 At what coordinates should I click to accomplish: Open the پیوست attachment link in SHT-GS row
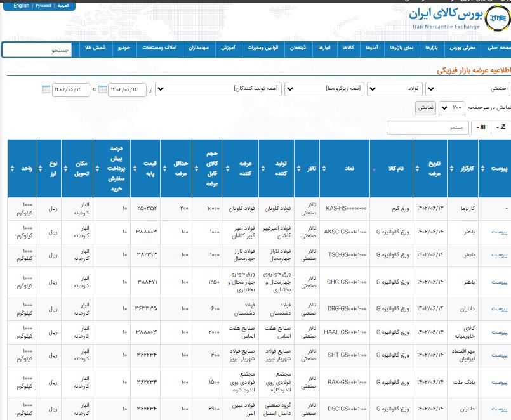[x=500, y=355]
